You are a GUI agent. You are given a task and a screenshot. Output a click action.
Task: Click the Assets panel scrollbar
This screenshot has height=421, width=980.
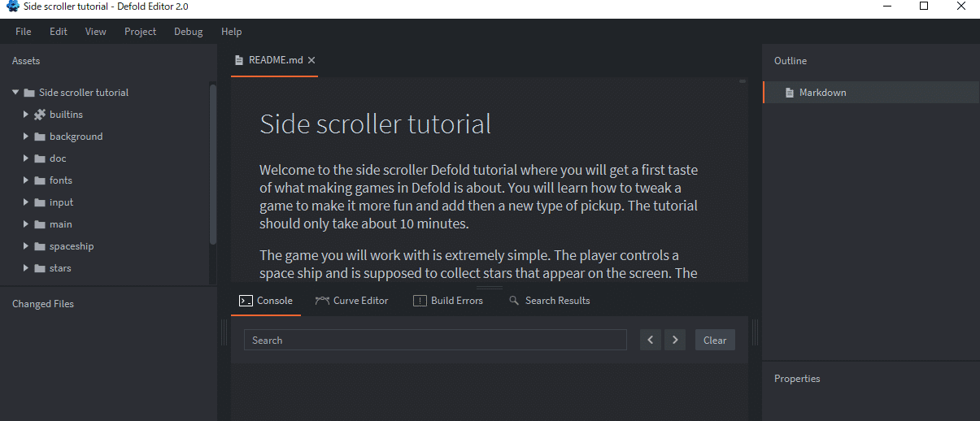click(213, 163)
